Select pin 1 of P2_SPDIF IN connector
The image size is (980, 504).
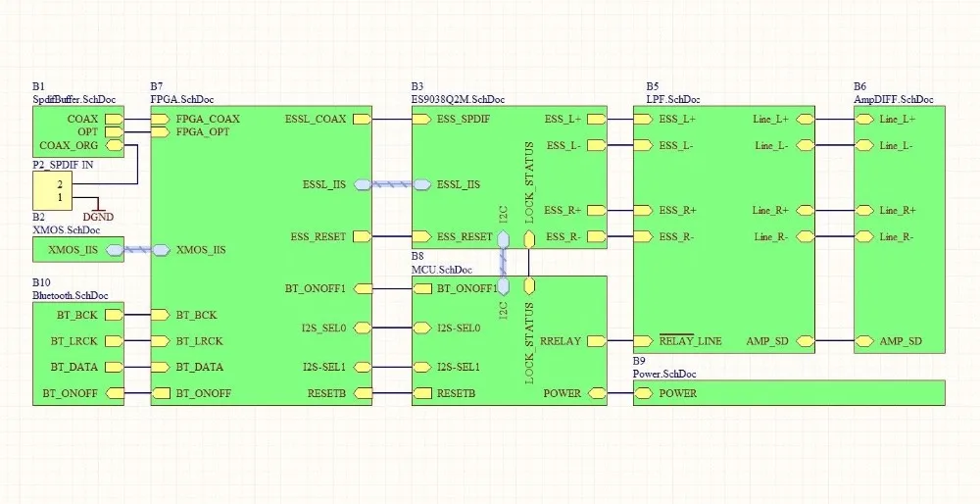pyautogui.click(x=60, y=198)
